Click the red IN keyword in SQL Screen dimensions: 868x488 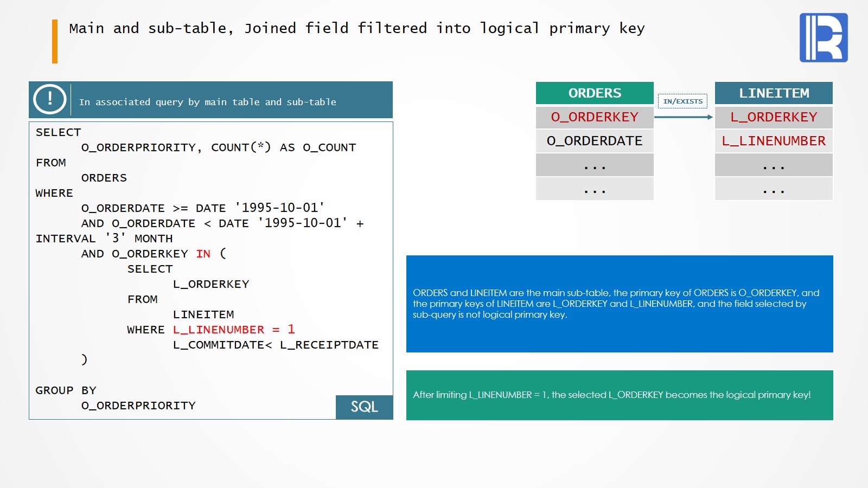pyautogui.click(x=203, y=254)
